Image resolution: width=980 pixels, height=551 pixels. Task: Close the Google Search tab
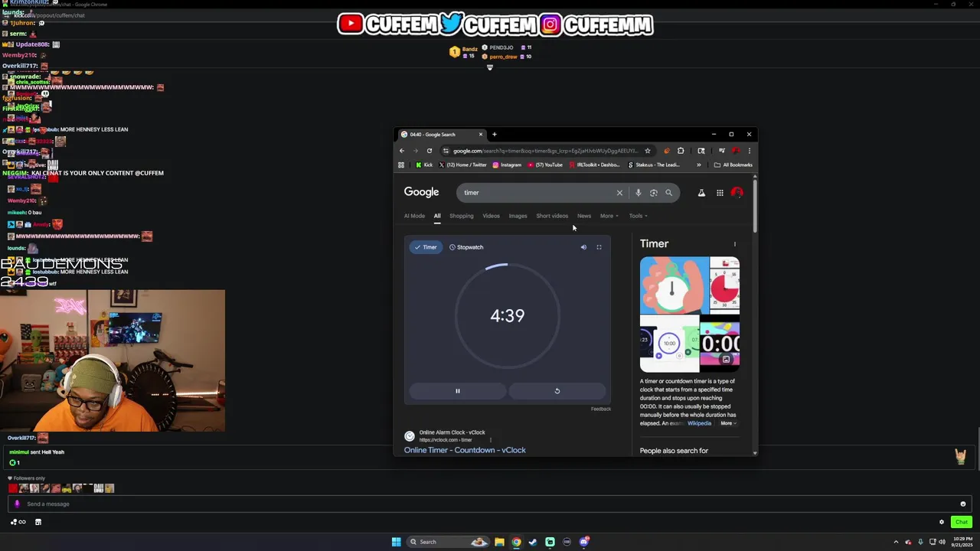tap(481, 135)
